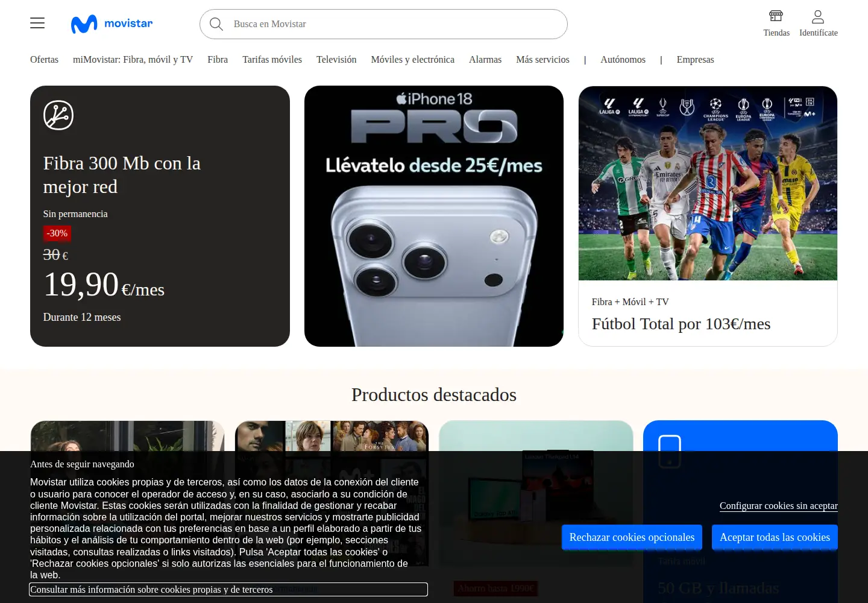868x603 pixels.
Task: Open the football players promo image
Action: click(x=708, y=183)
